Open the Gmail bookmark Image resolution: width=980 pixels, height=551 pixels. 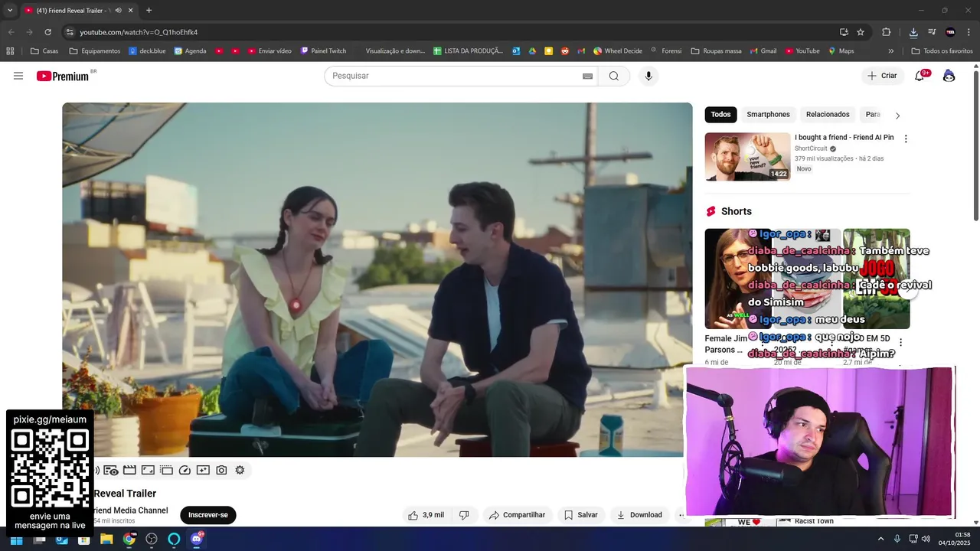[x=763, y=51]
